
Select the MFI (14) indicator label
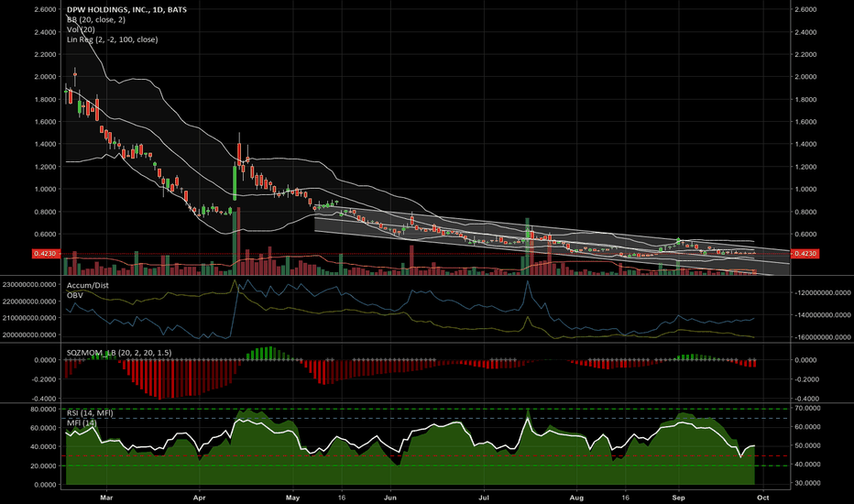click(82, 422)
